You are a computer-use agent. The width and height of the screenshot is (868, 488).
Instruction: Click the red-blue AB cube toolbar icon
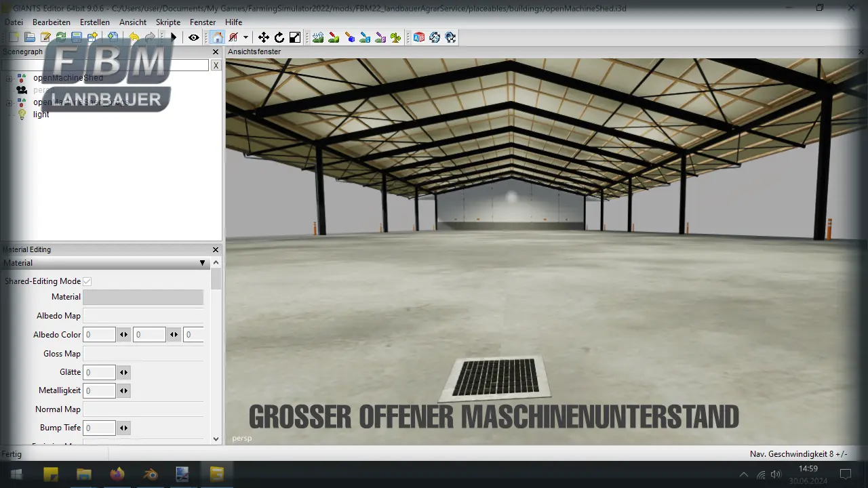(419, 37)
